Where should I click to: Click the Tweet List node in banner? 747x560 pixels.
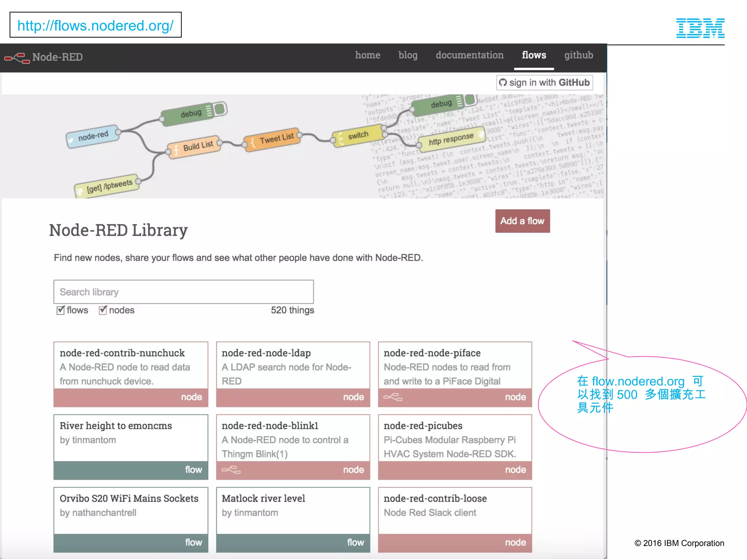point(272,140)
